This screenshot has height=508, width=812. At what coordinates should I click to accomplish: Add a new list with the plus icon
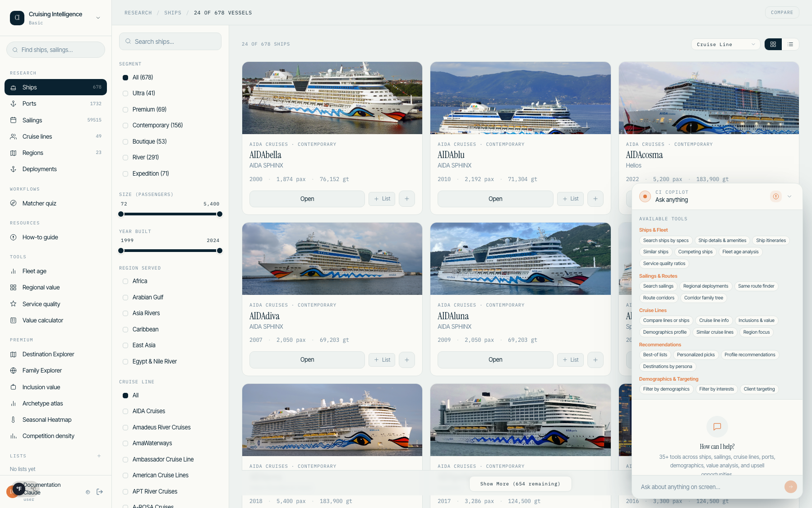click(99, 456)
